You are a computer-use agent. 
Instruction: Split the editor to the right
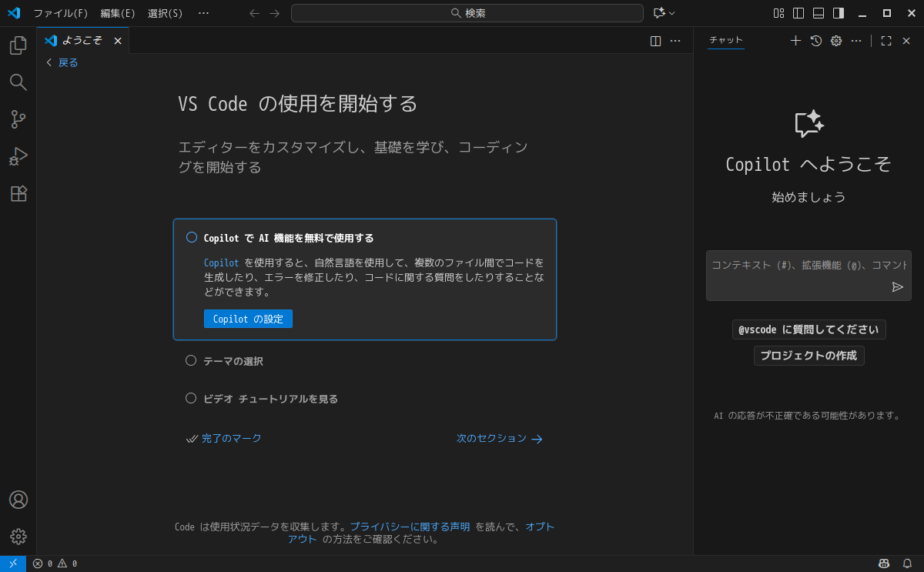pos(655,41)
